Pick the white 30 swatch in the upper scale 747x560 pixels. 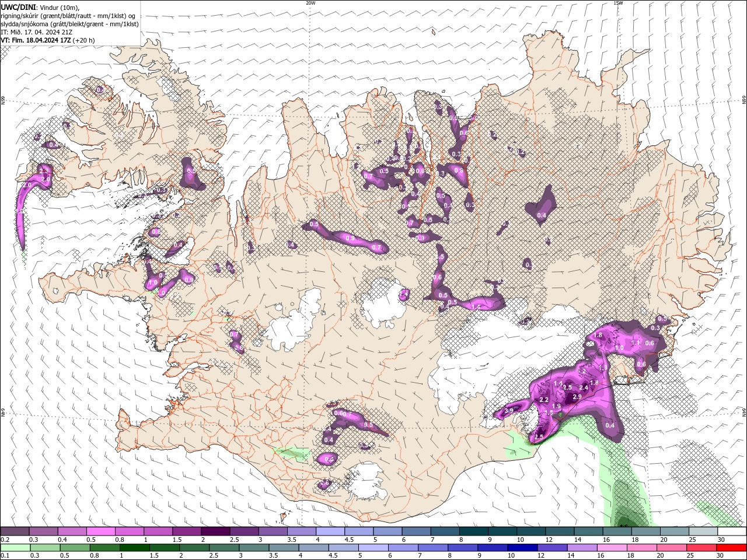point(732,531)
